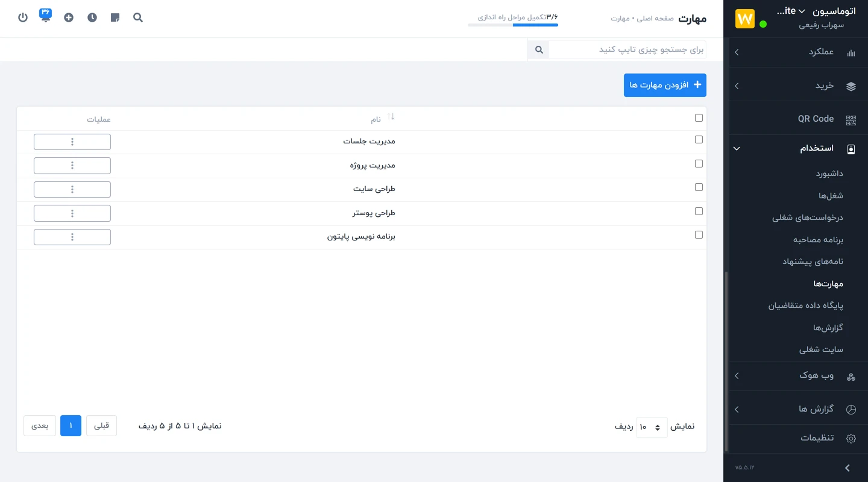This screenshot has width=868, height=482.
Task: Click the QR Code grid icon in sidebar
Action: [x=851, y=119]
